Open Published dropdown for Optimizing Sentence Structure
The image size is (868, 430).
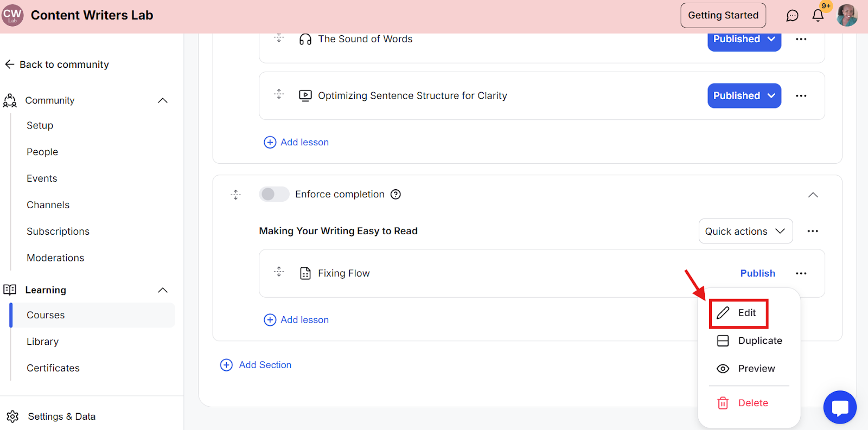point(744,96)
